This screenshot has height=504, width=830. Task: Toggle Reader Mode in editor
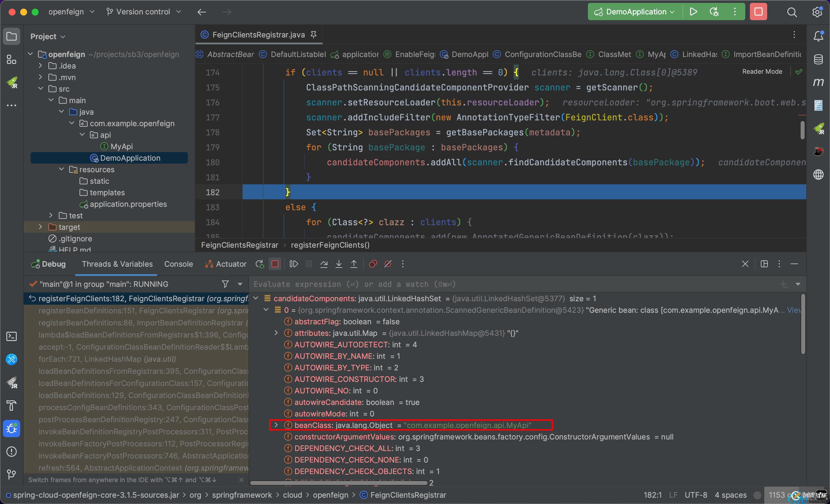pyautogui.click(x=762, y=71)
